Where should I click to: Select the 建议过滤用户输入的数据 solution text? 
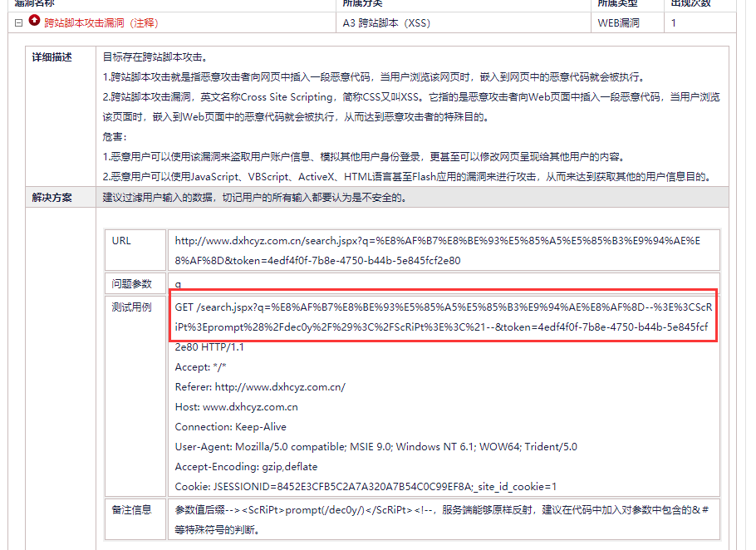(254, 197)
